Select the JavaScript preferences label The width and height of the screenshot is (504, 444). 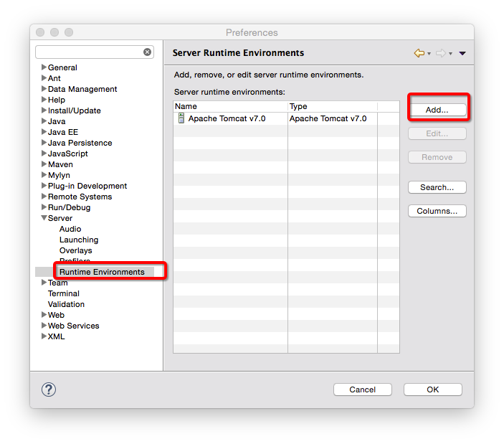[67, 153]
